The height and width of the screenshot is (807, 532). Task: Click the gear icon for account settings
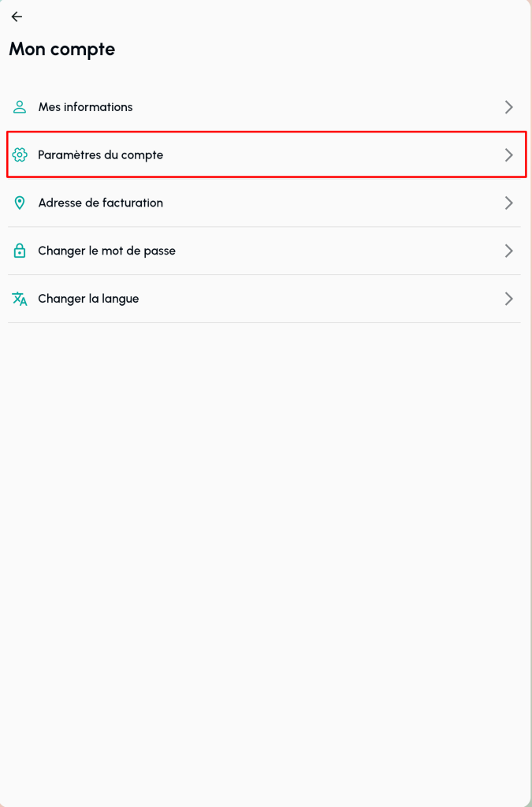[x=20, y=155]
